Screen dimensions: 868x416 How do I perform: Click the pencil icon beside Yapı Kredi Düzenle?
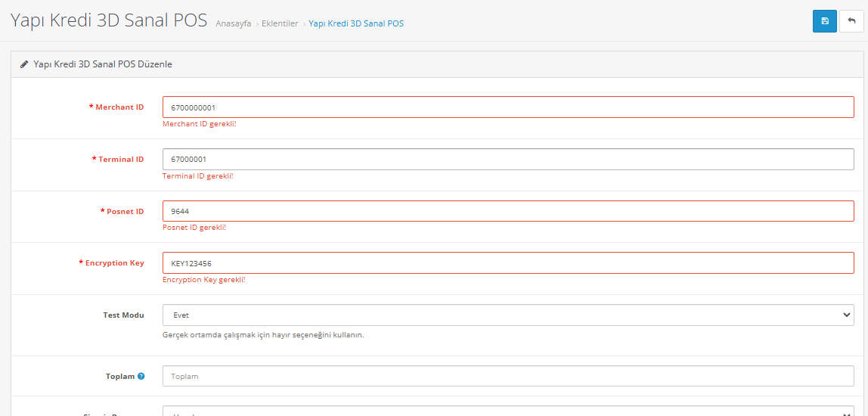tap(23, 64)
